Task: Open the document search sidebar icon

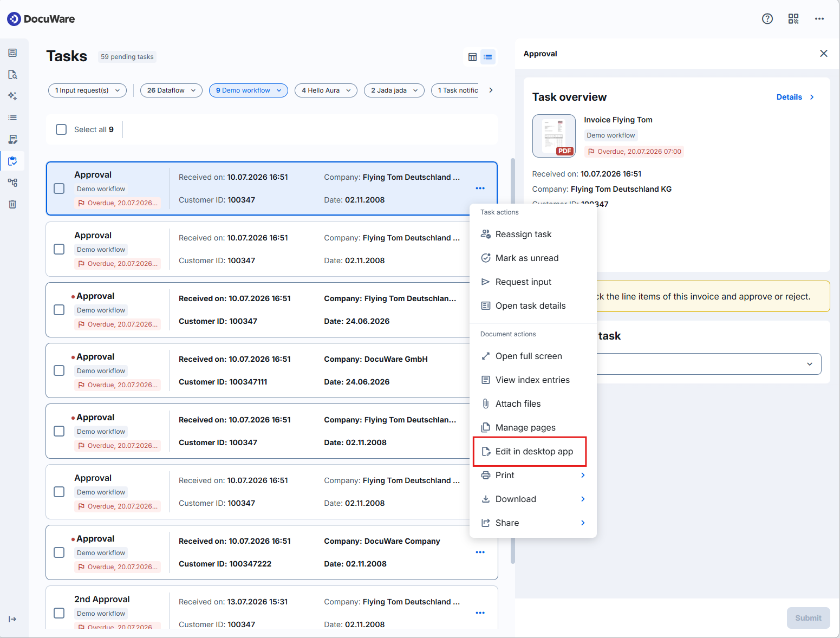Action: 12,74
